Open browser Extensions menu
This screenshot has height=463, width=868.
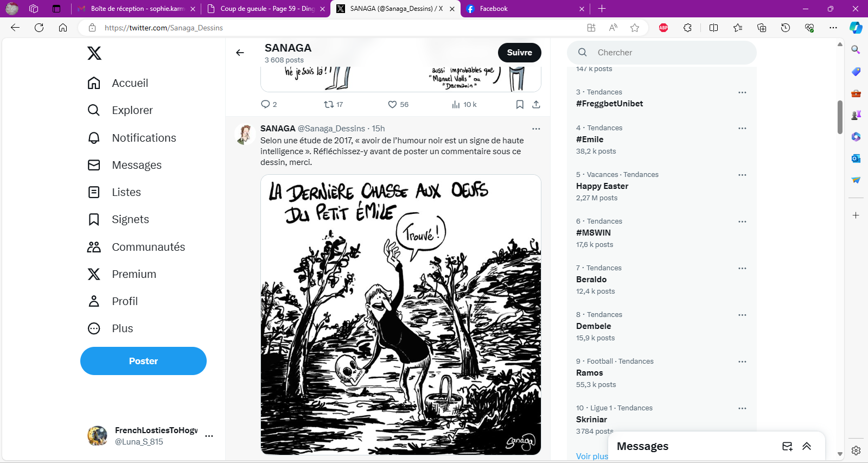(687, 28)
